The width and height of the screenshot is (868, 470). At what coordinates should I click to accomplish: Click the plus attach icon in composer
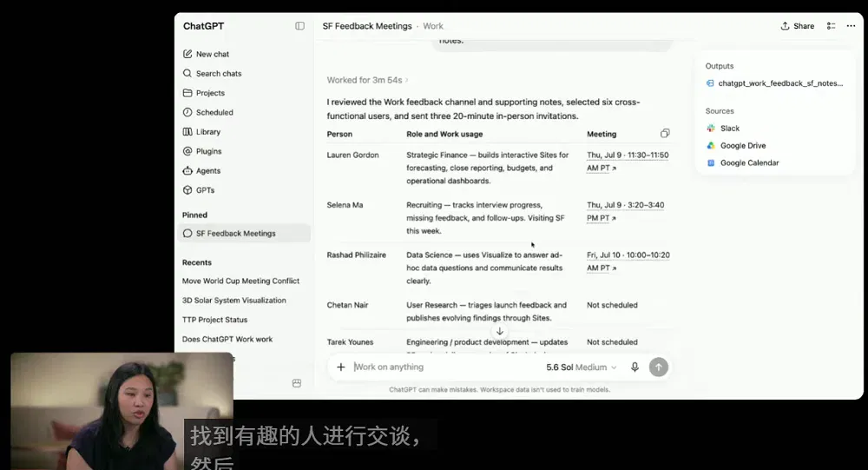click(341, 367)
